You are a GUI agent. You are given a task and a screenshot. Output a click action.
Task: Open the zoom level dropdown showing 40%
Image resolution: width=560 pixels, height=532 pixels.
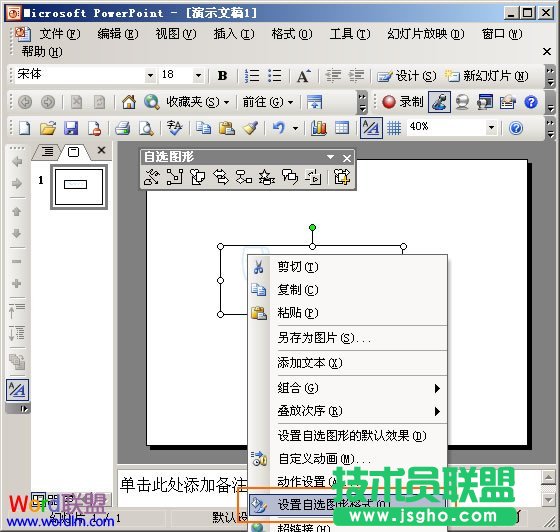click(x=491, y=127)
